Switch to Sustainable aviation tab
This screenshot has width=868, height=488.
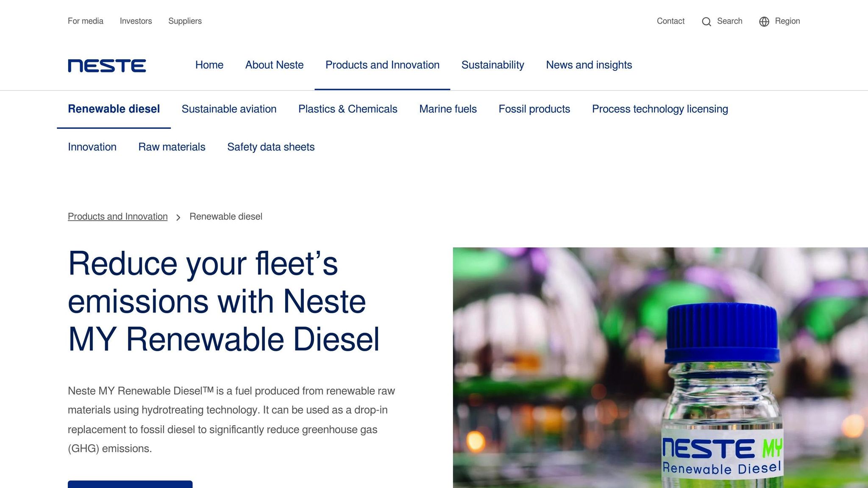click(229, 109)
